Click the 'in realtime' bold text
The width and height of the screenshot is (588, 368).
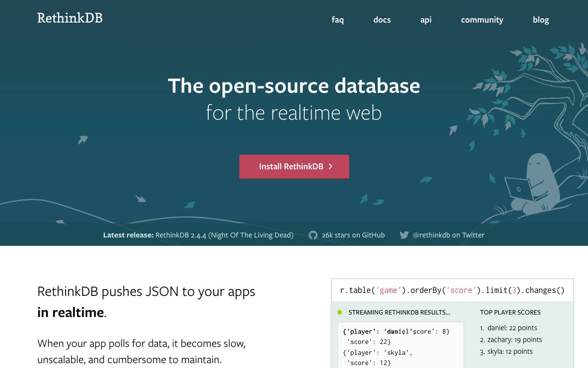(x=71, y=313)
